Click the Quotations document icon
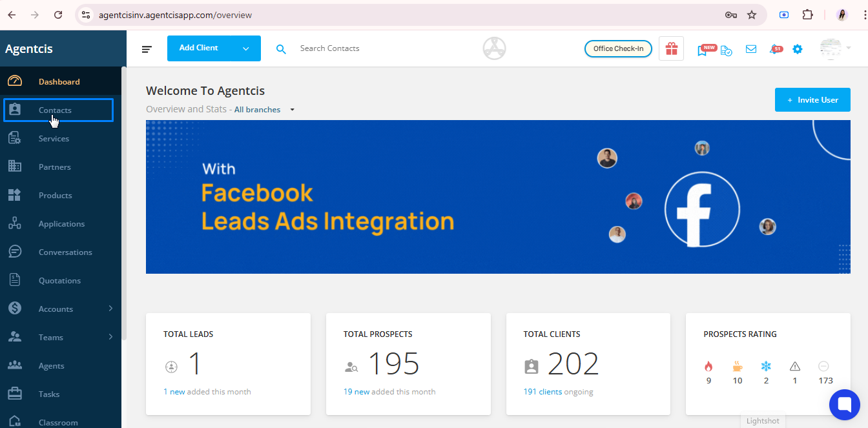 15,280
